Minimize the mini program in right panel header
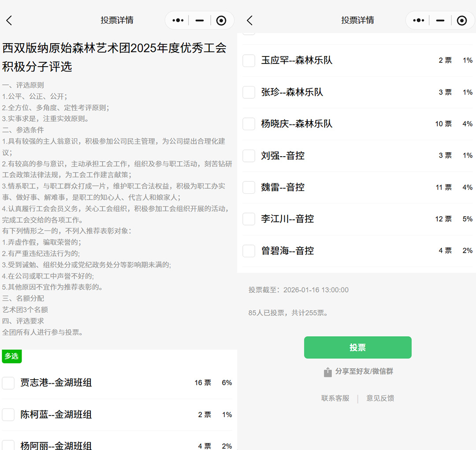476x450 pixels. (x=440, y=20)
